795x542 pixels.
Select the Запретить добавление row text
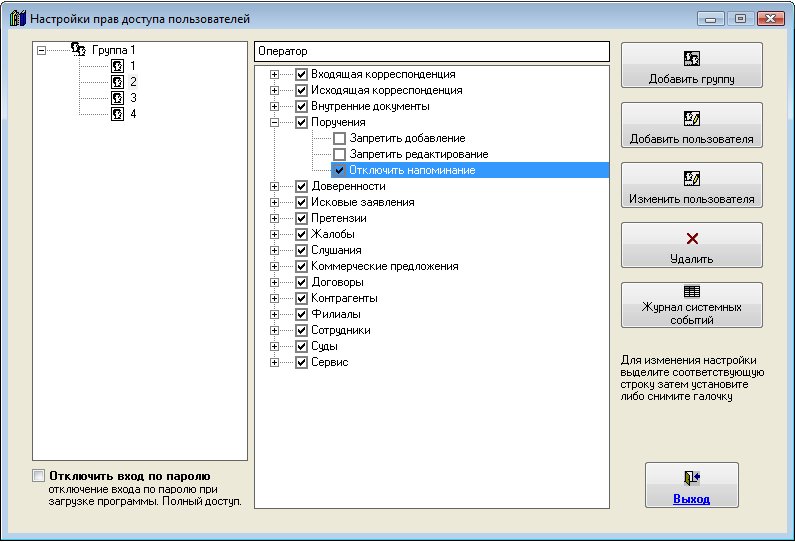tap(407, 138)
